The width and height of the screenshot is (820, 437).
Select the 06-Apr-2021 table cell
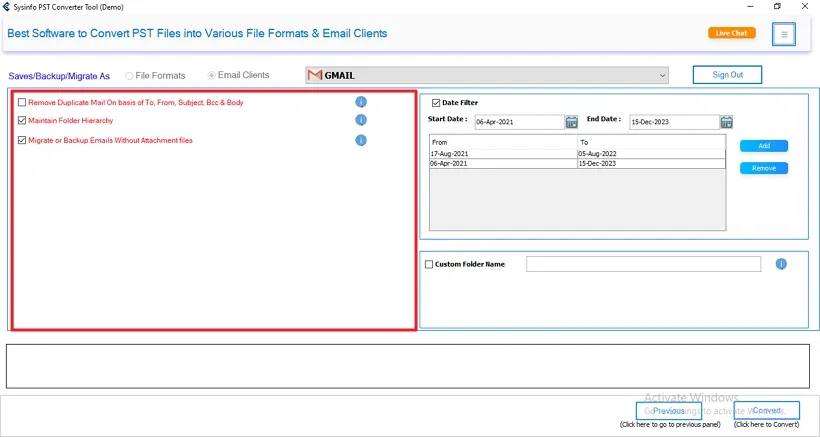pos(503,164)
